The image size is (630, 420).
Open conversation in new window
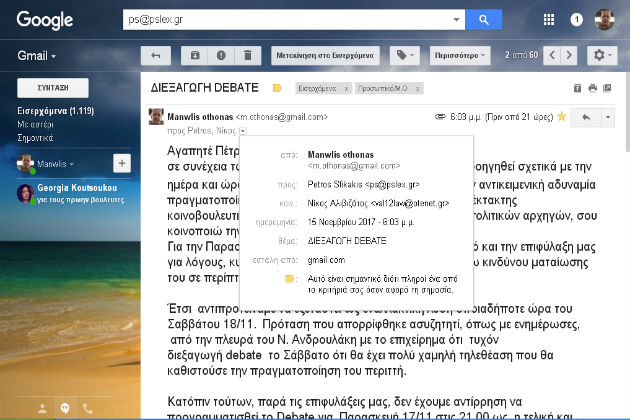608,88
